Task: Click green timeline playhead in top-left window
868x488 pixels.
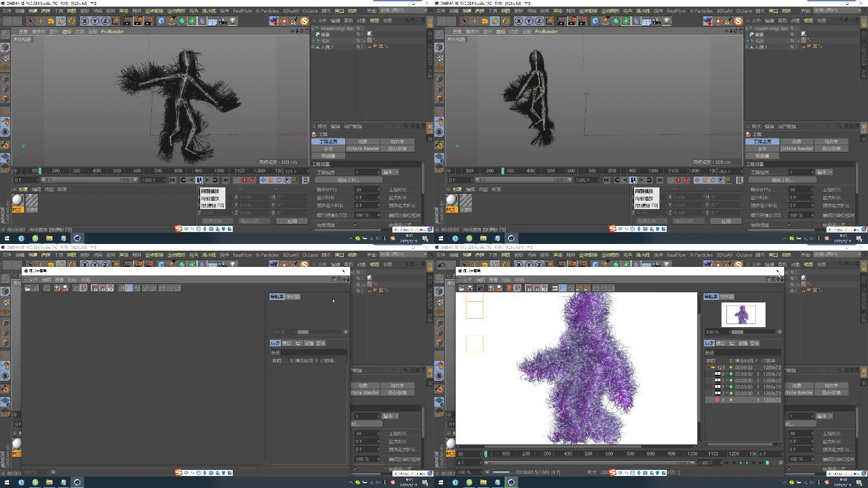Action: click(40, 170)
